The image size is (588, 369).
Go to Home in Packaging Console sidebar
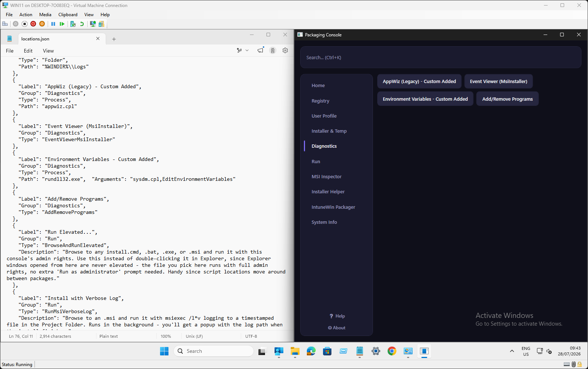[x=318, y=86]
